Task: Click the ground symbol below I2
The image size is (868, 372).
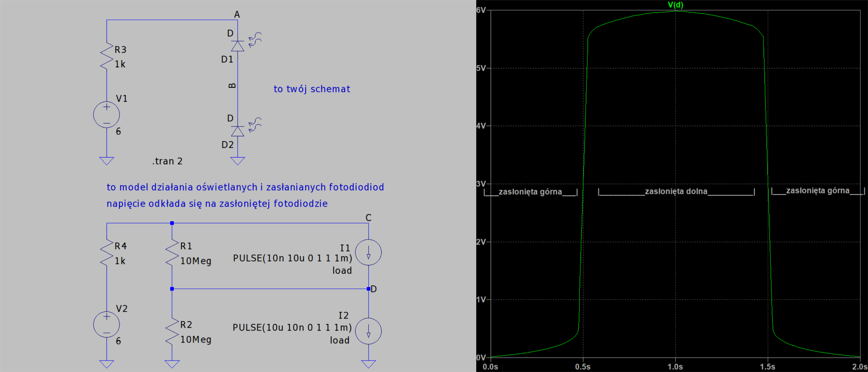Action: (369, 364)
